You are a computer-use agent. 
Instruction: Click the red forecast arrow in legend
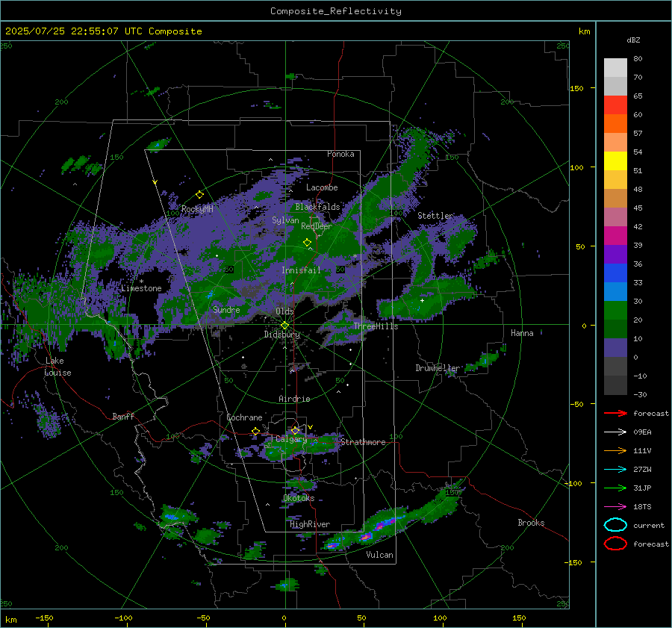tap(615, 413)
